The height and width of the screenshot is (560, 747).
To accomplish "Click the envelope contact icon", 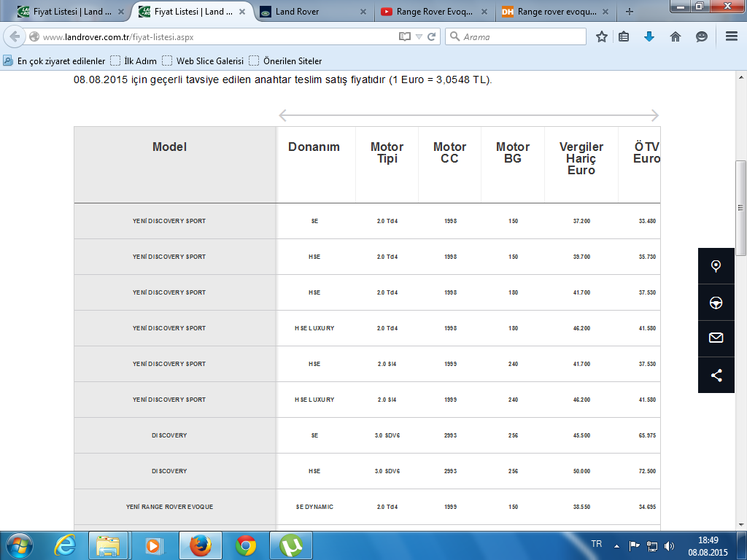I will 716,338.
